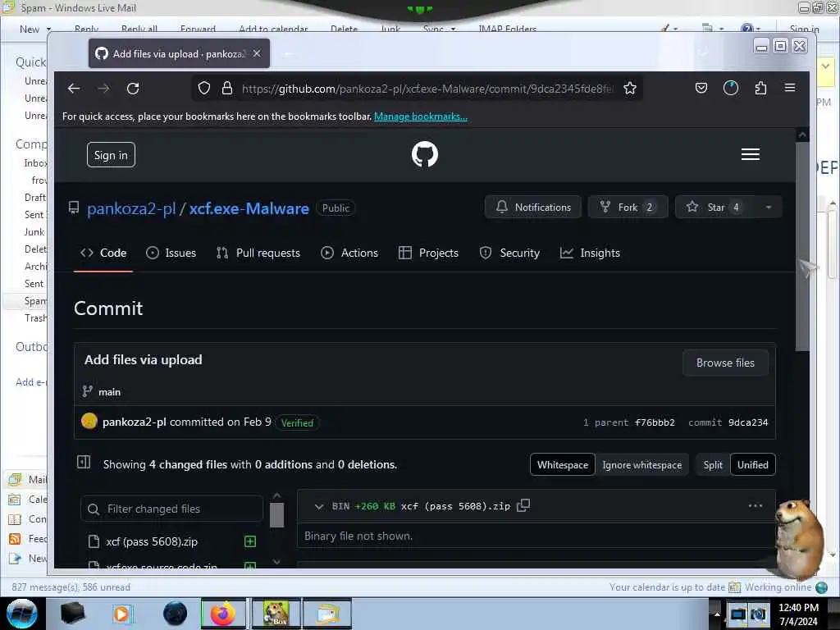Focus the Filter changed files field

pyautogui.click(x=171, y=509)
